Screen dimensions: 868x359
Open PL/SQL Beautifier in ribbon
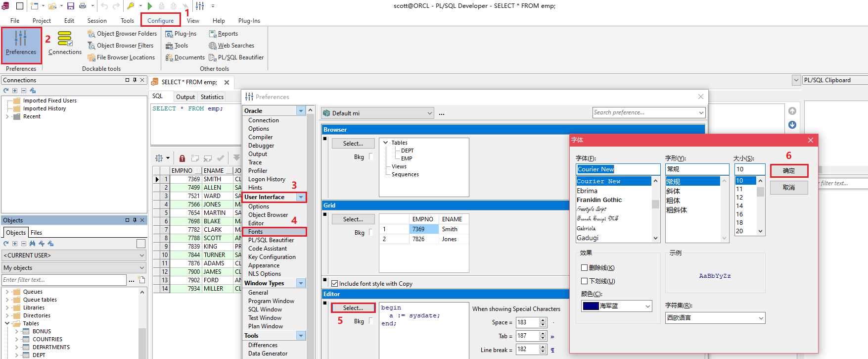coord(236,57)
